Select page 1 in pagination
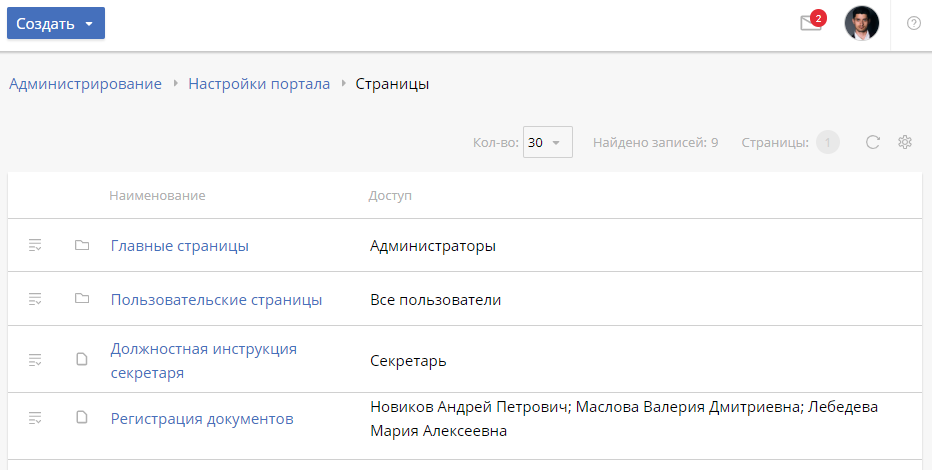The image size is (932, 470). 827,143
